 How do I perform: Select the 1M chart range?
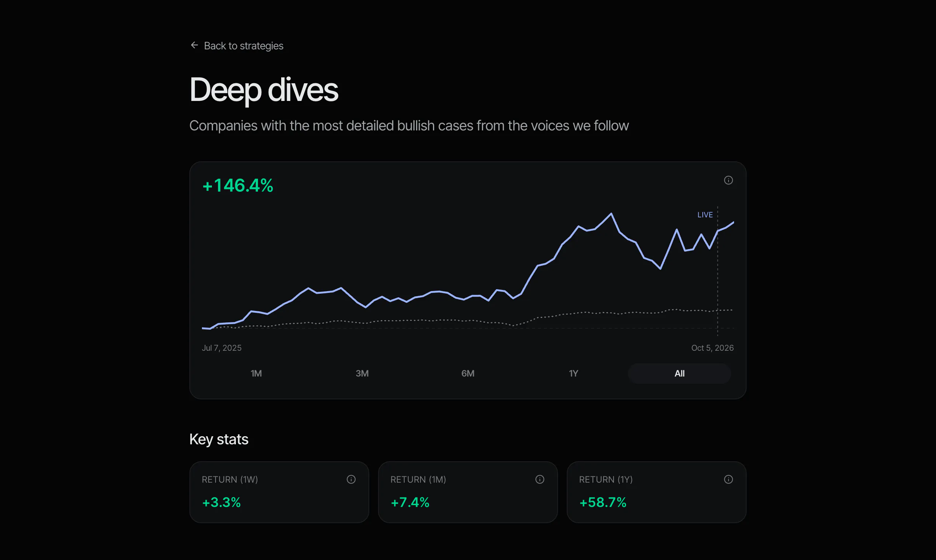256,374
